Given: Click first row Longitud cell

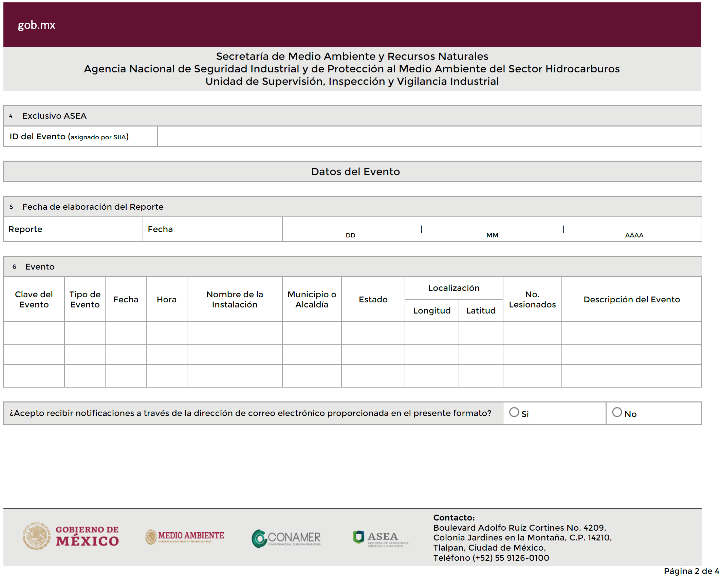Looking at the screenshot, I should [x=432, y=333].
